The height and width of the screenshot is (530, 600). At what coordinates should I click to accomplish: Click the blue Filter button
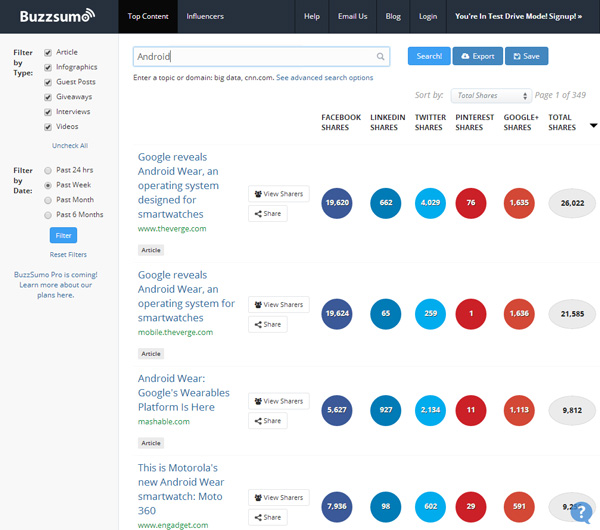(63, 235)
